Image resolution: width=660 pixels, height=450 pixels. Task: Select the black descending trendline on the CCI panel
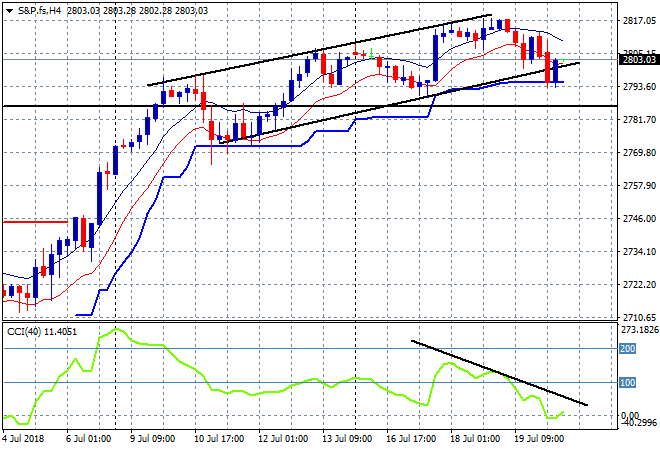pyautogui.click(x=499, y=373)
